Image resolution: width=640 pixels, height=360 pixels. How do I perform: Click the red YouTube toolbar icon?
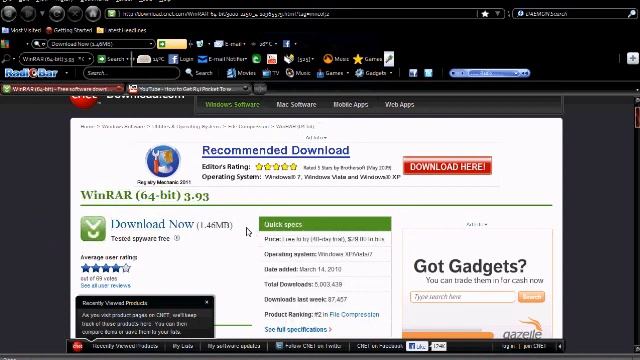point(272,59)
